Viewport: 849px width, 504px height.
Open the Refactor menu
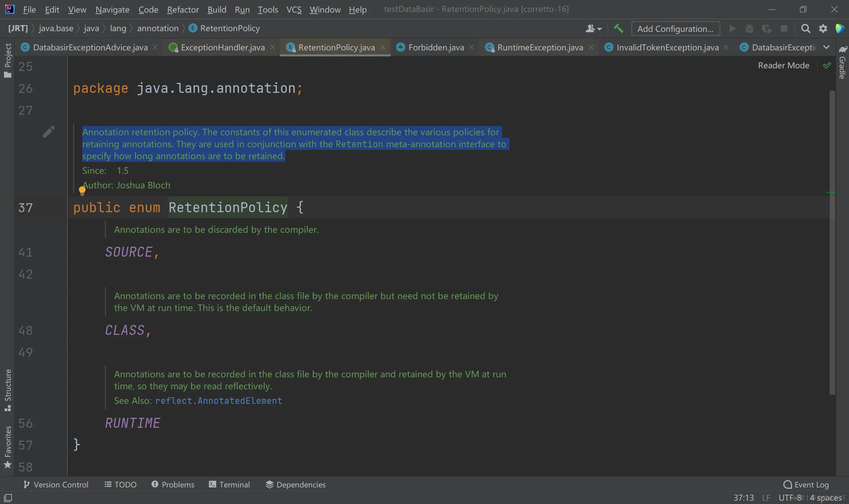[183, 10]
